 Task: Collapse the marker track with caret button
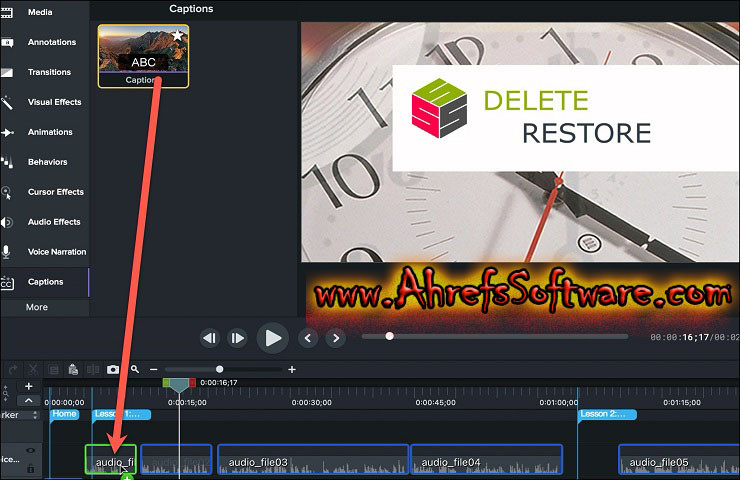pos(29,401)
